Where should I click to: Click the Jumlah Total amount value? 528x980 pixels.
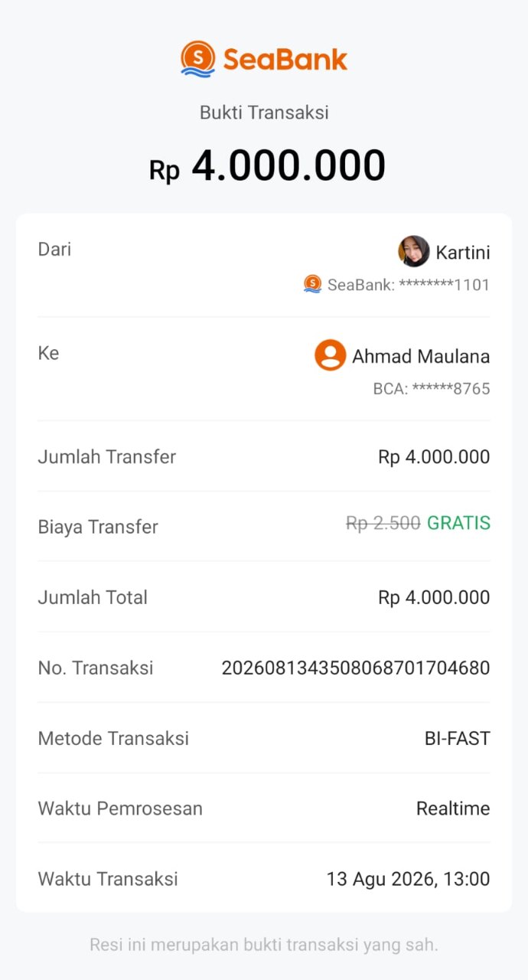(434, 598)
